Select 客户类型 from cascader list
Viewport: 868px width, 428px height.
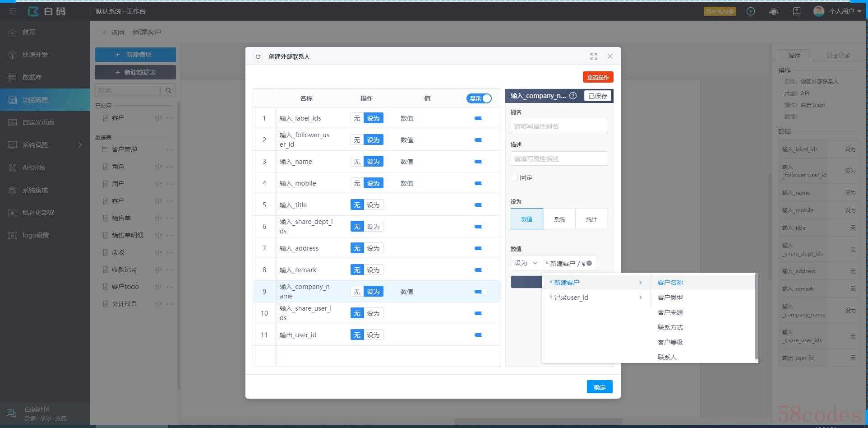(x=670, y=298)
